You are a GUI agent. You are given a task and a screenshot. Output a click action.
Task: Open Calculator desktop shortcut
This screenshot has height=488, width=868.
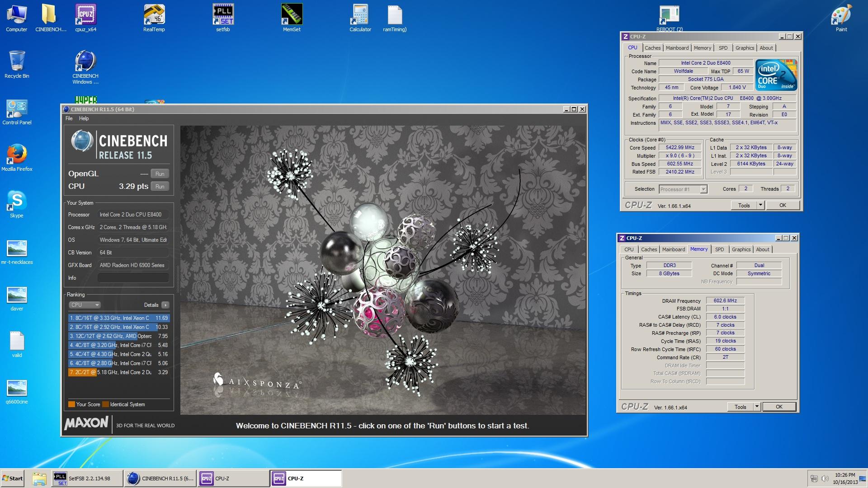(360, 18)
